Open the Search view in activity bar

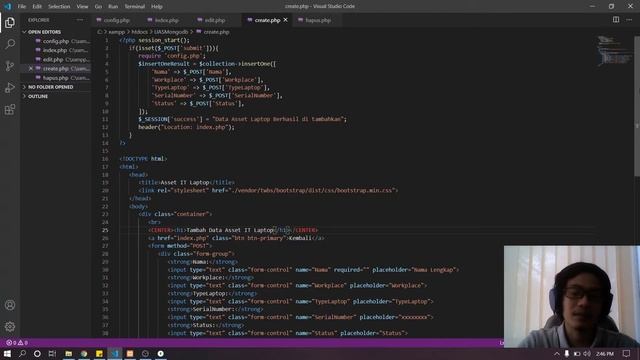(10, 44)
